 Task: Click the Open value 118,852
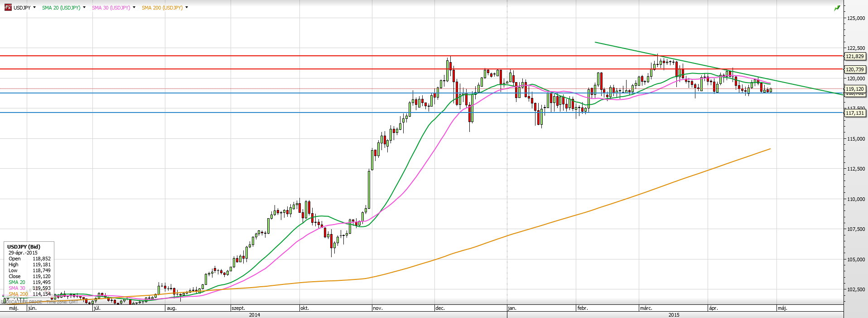tap(42, 259)
